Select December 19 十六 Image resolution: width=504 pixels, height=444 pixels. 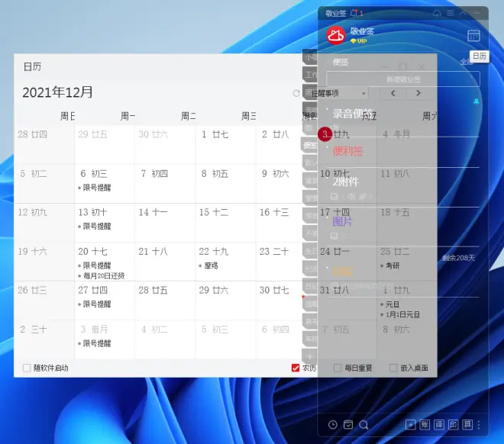click(x=33, y=252)
